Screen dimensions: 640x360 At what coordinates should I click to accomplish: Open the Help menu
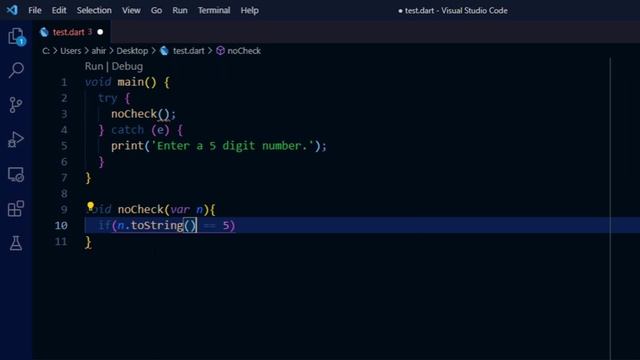click(x=249, y=10)
